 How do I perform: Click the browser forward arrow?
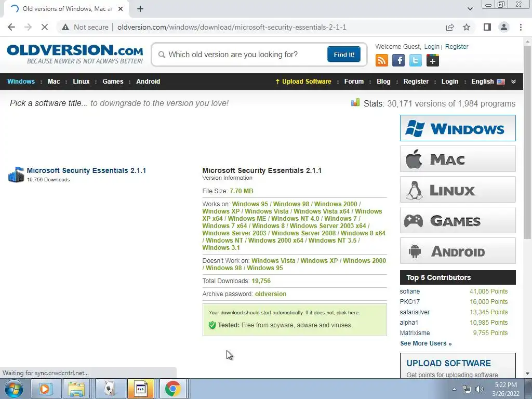(28, 27)
